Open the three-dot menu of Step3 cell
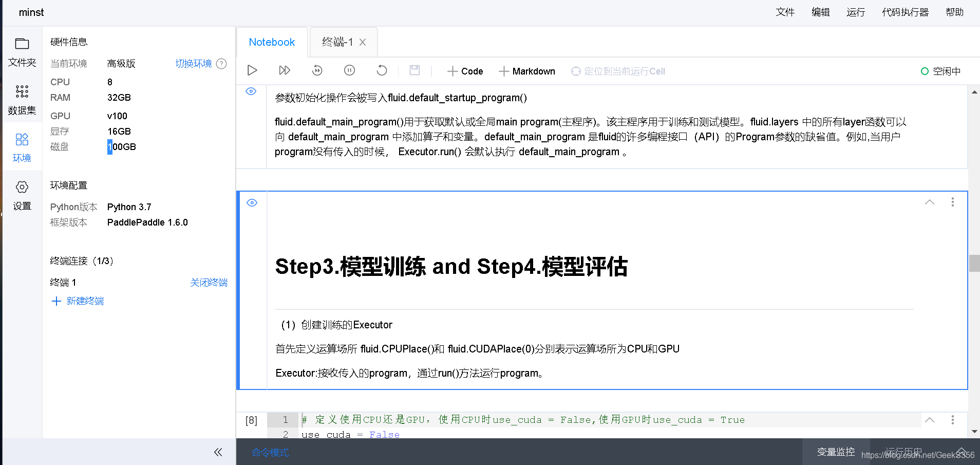The image size is (980, 465). coord(953,202)
